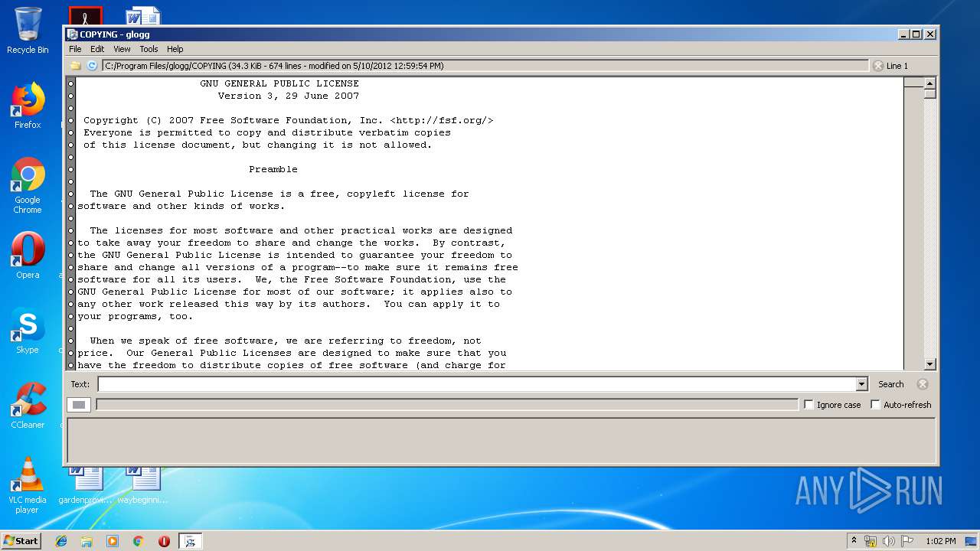Toggle the filtered view visibility button
Screen dimensions: 980x551
point(79,405)
